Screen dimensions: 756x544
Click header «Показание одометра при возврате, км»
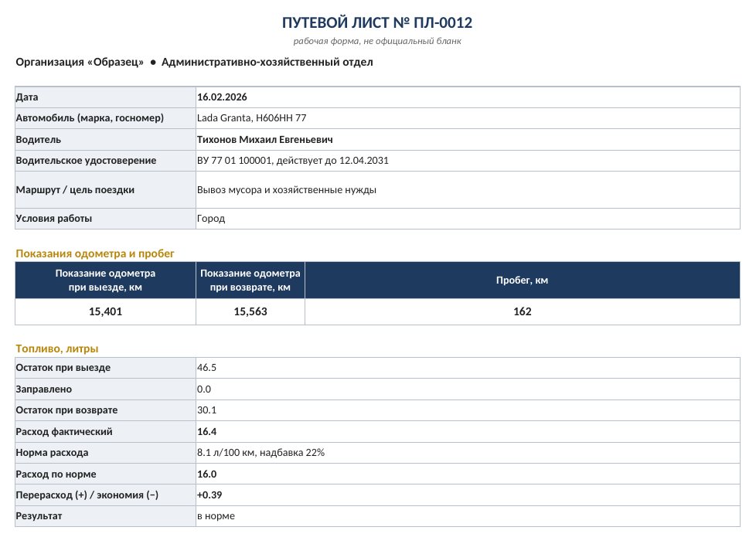pyautogui.click(x=250, y=280)
